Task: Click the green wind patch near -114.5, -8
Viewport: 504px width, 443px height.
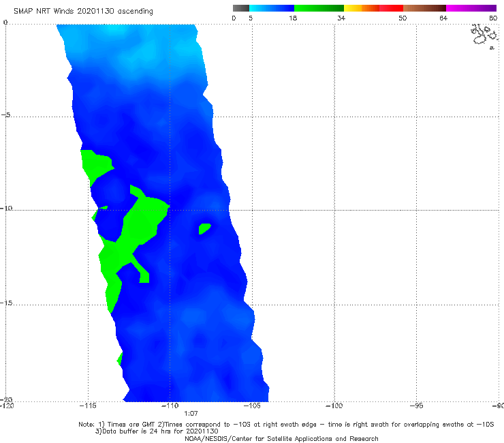Action: (96, 166)
